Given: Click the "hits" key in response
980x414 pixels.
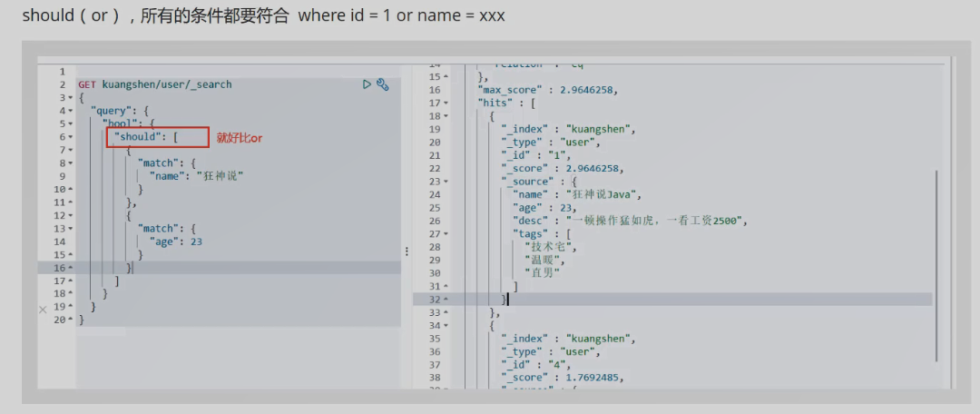Looking at the screenshot, I should (497, 103).
